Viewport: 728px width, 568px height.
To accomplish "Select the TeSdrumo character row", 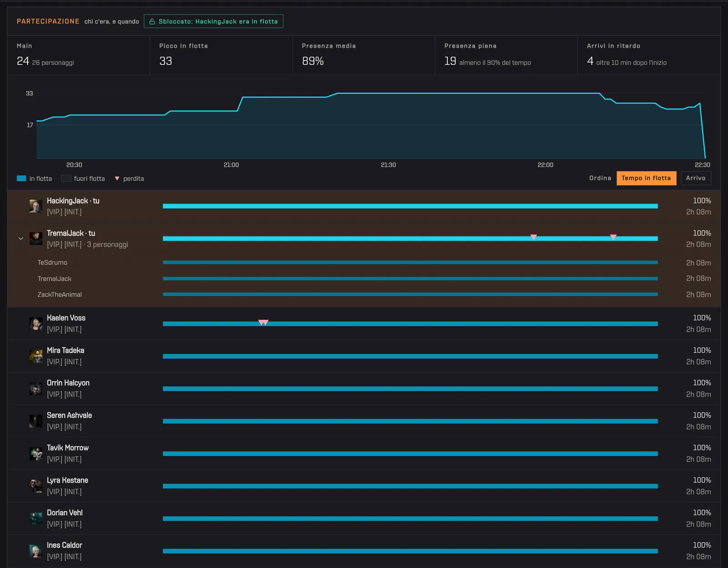I will 364,263.
